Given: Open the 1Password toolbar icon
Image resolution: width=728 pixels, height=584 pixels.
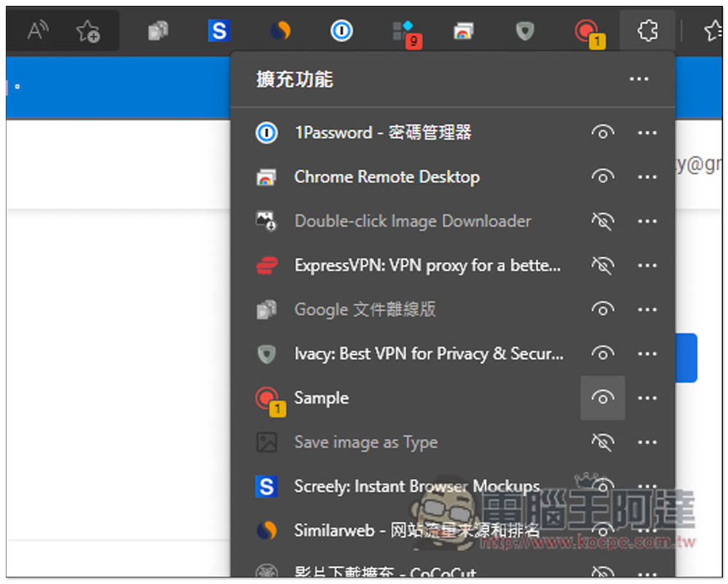Looking at the screenshot, I should 341,31.
